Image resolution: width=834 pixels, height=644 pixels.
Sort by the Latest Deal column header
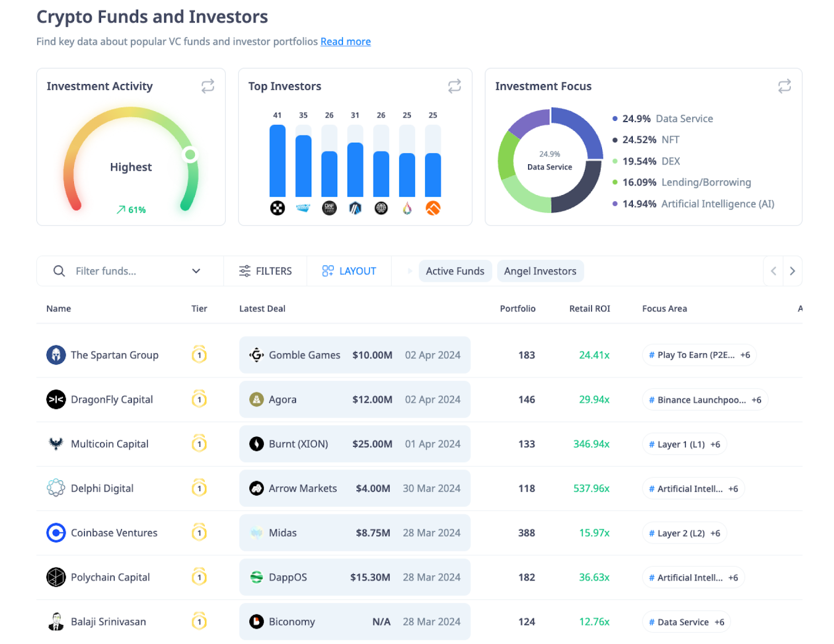(x=262, y=309)
